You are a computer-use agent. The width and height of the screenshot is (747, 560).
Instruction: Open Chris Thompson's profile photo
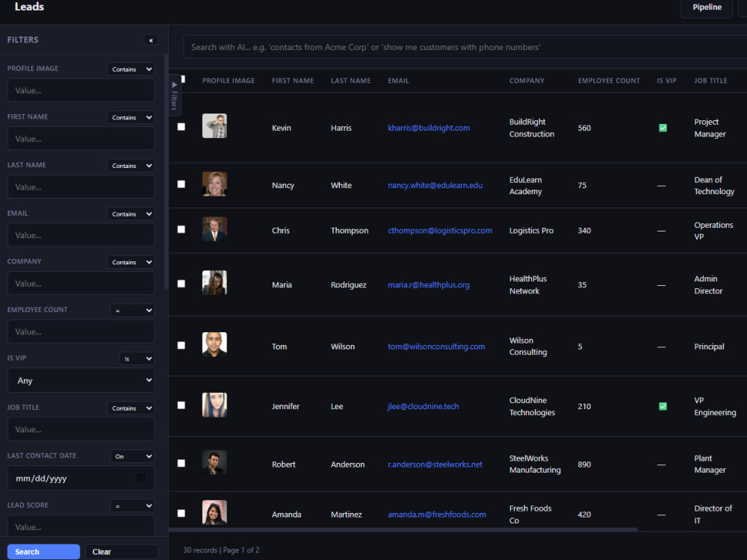coord(214,229)
